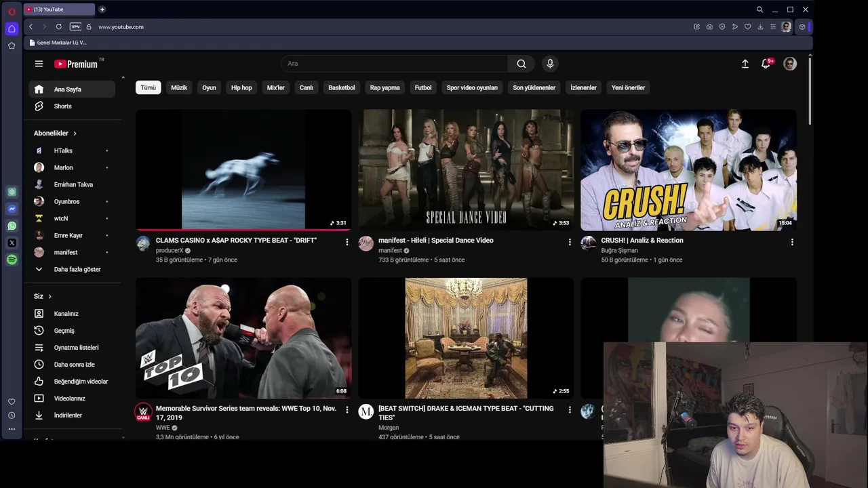Select the Spor video oyunları chip
The height and width of the screenshot is (488, 868).
472,87
